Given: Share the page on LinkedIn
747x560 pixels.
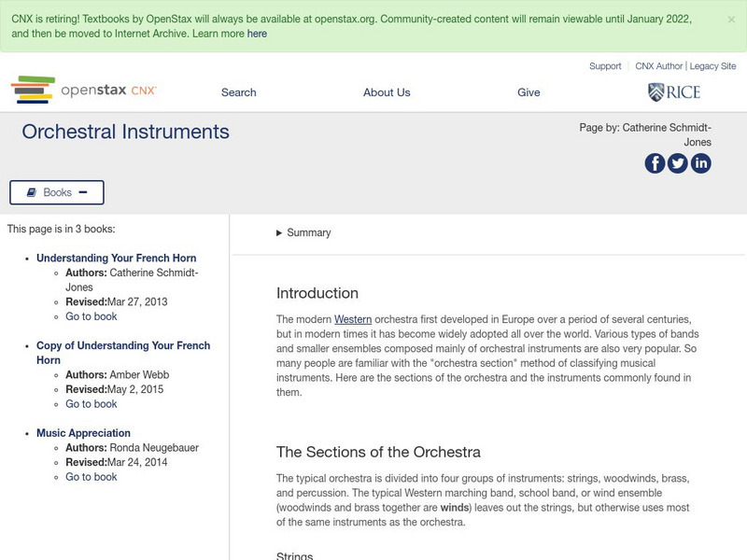Looking at the screenshot, I should coord(701,164).
